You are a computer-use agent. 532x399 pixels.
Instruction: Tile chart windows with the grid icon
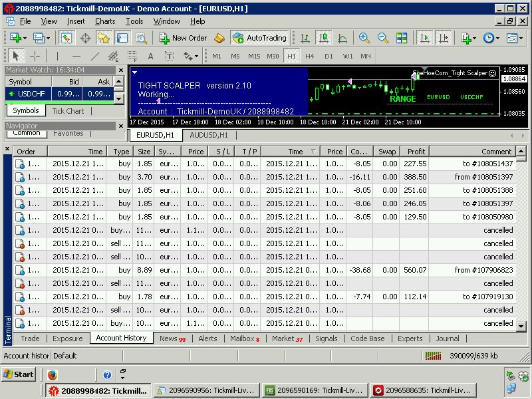pyautogui.click(x=402, y=38)
